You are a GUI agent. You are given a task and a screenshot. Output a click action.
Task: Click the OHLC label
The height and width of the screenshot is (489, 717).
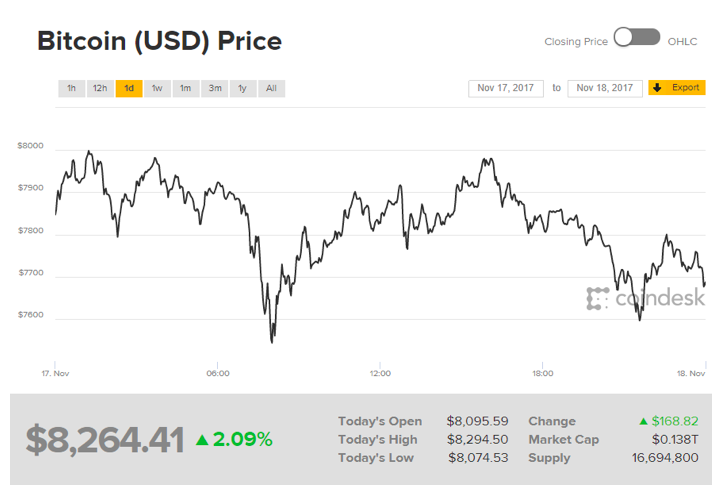[683, 41]
